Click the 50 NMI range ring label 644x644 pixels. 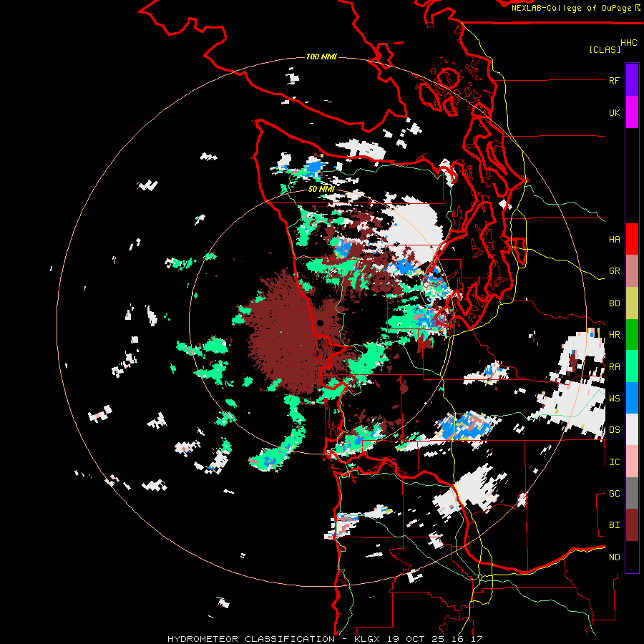[321, 189]
